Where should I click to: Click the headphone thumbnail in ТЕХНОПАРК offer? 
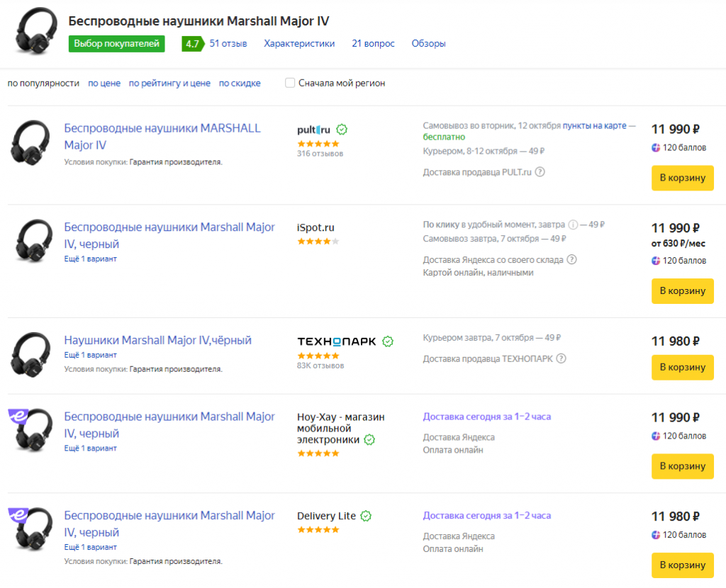pos(30,354)
